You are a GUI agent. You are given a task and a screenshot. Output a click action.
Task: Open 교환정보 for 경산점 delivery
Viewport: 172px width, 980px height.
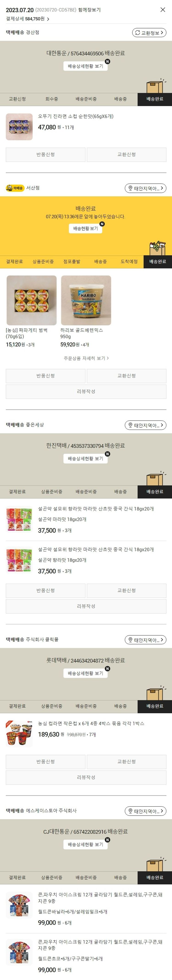tap(149, 33)
